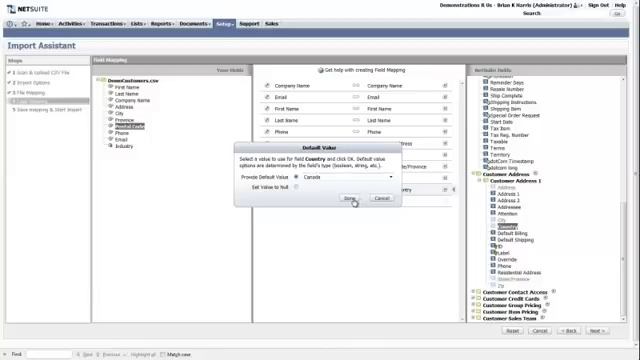Open the recent records clock icon

point(10,24)
